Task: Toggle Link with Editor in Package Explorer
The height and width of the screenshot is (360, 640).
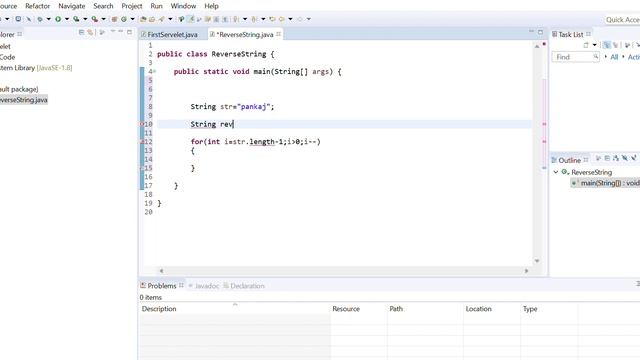Action: coord(90,32)
